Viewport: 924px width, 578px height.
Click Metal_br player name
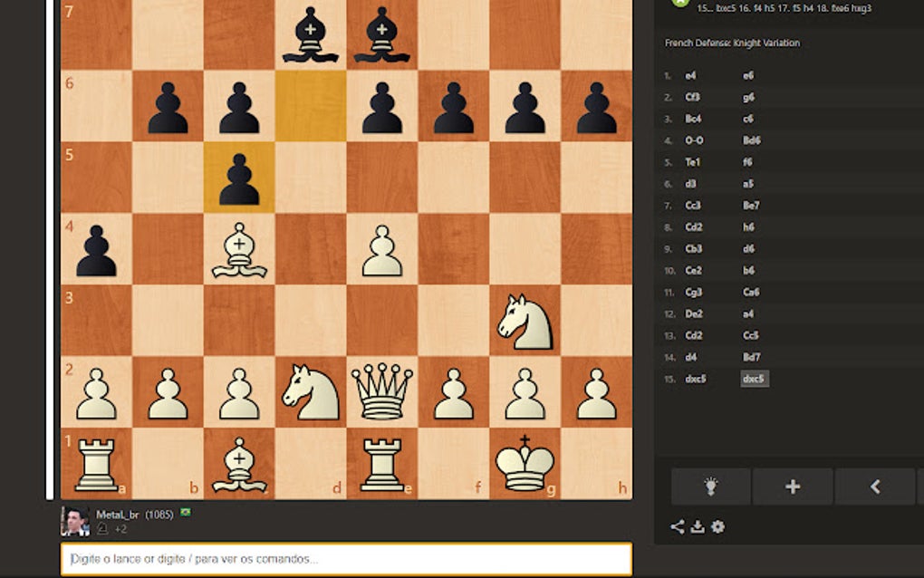click(x=117, y=515)
